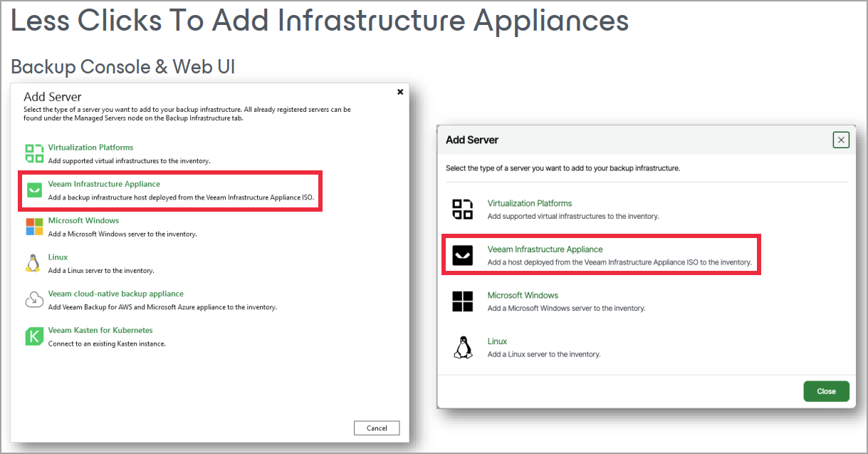Viewport: 868px width, 454px height.
Task: Open the Veeam cloud-native backup appliance link
Action: click(x=115, y=294)
